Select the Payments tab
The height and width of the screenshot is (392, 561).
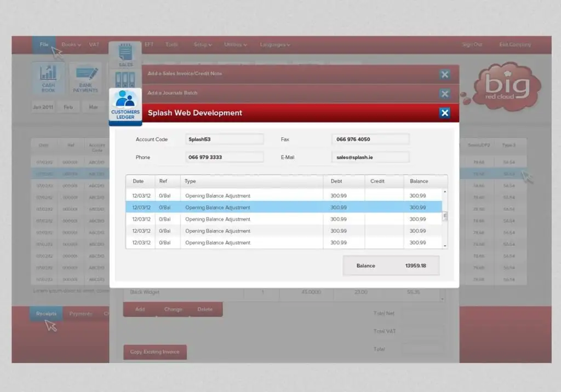pos(81,314)
